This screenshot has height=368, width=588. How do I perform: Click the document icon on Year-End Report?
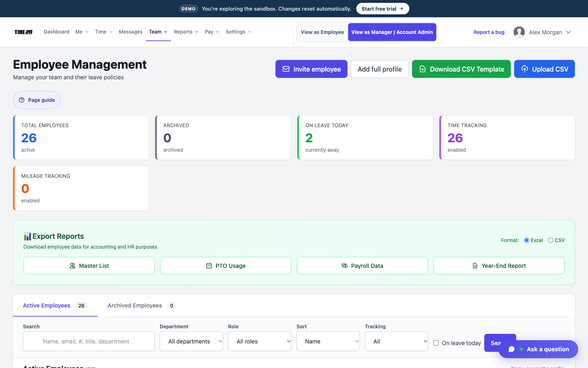point(475,266)
